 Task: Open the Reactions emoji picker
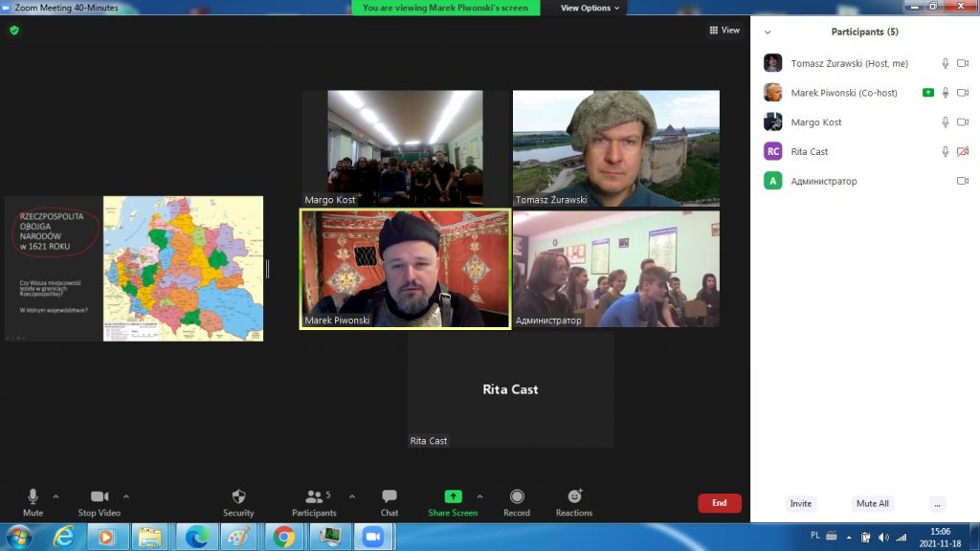tap(574, 501)
